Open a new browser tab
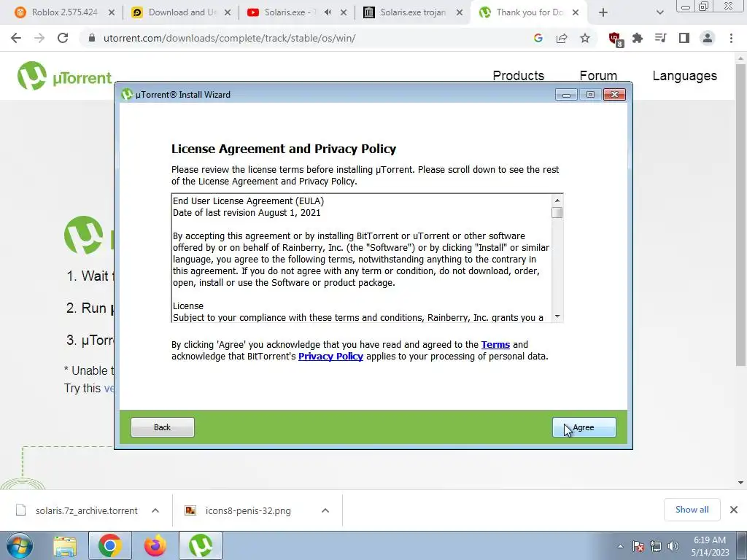 tap(603, 12)
